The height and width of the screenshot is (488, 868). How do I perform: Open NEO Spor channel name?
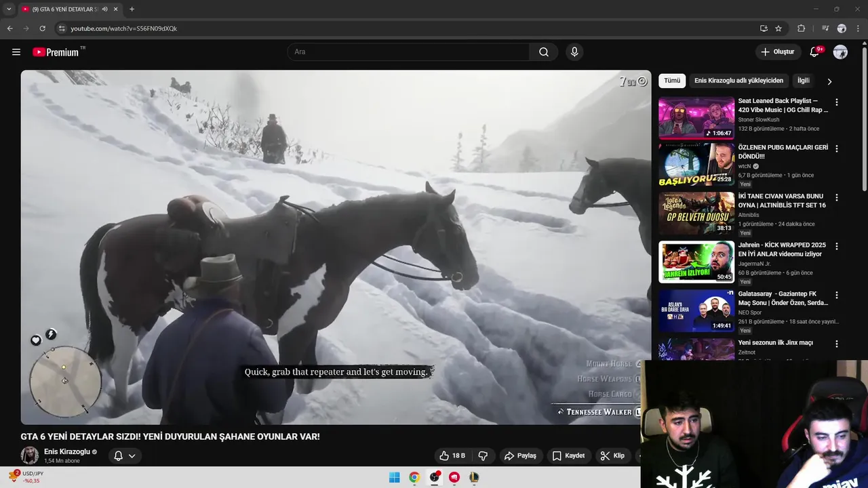point(751,313)
